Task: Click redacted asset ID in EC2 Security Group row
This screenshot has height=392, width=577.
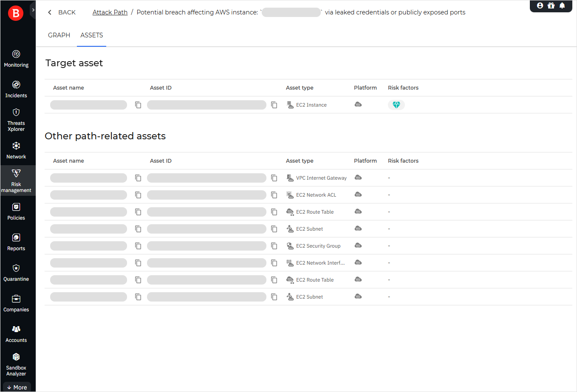Action: 206,246
